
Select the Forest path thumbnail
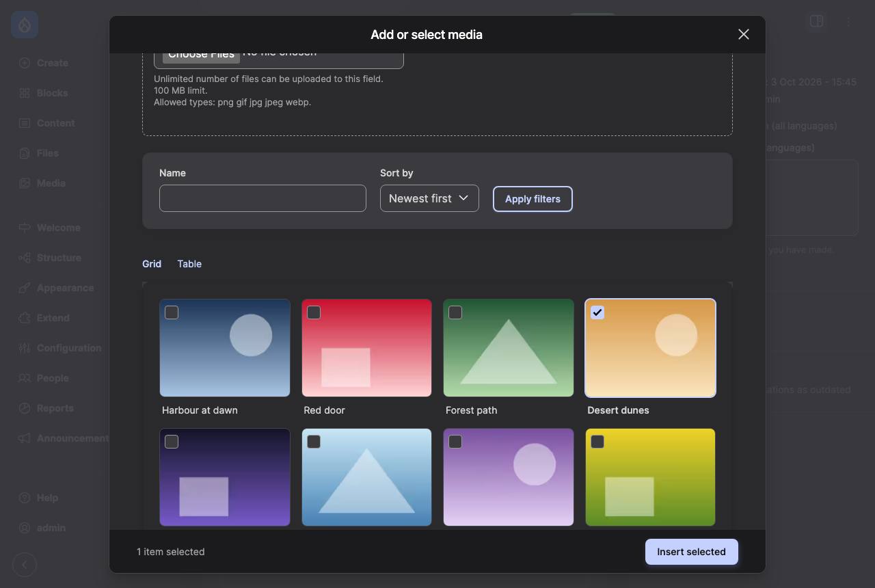point(509,348)
